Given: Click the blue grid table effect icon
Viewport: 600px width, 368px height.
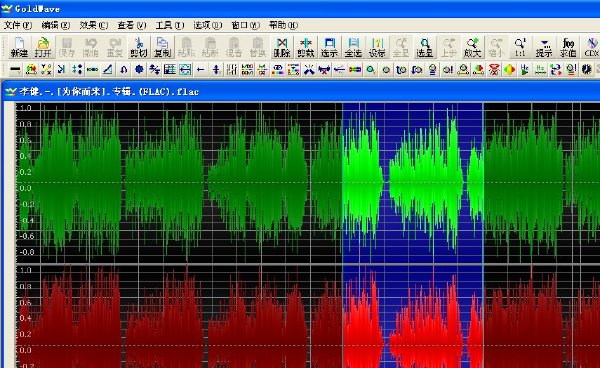Looking at the screenshot, I should 170,70.
